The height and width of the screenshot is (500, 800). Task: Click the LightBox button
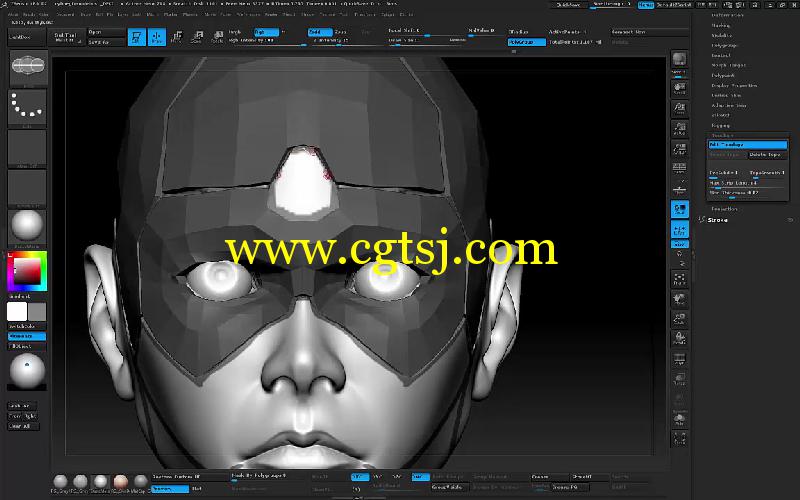pos(27,37)
